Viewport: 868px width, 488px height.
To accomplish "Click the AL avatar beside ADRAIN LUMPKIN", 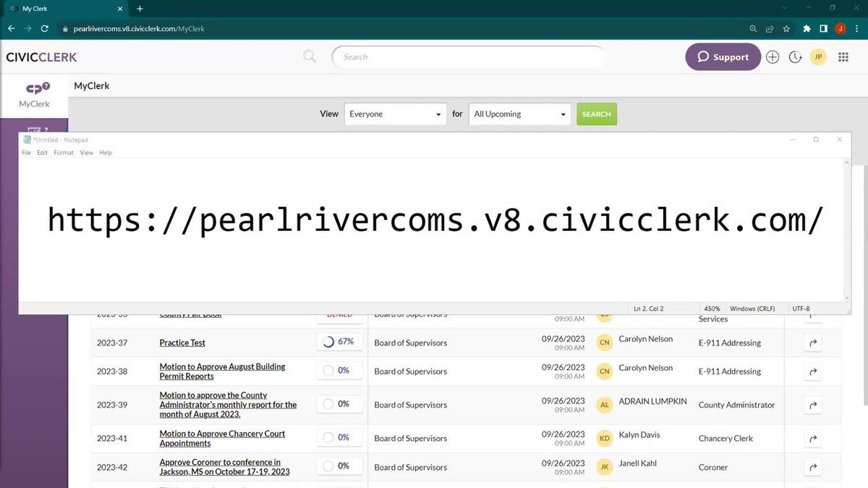I will tap(605, 405).
